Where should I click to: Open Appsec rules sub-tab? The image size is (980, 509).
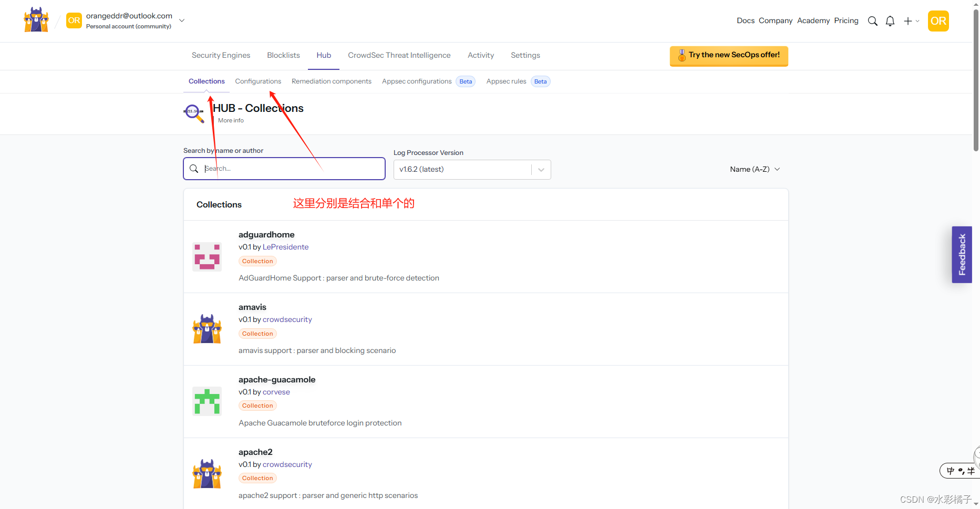(506, 81)
